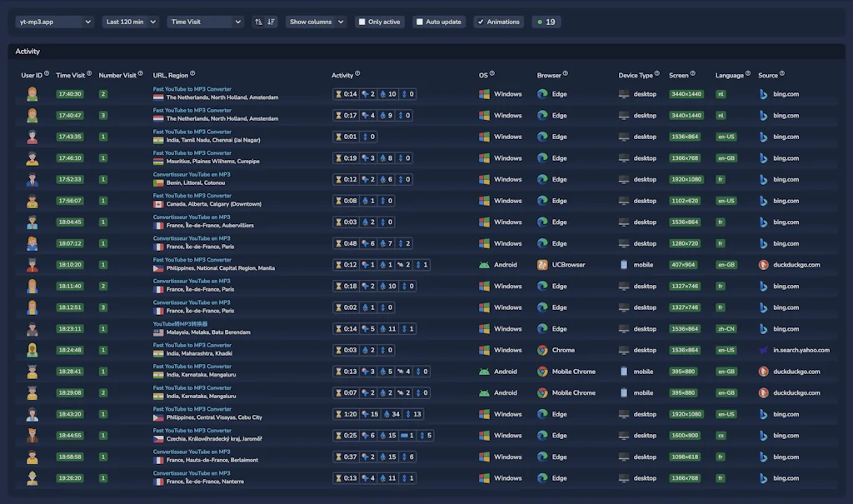This screenshot has height=504, width=853.
Task: Open the Time Visit sort field dropdown
Action: [206, 22]
